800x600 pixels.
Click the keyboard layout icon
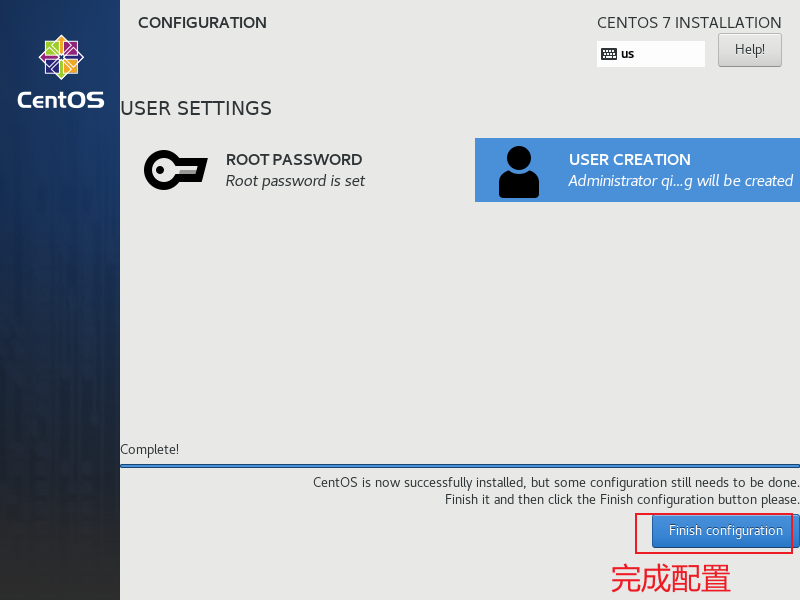(609, 54)
